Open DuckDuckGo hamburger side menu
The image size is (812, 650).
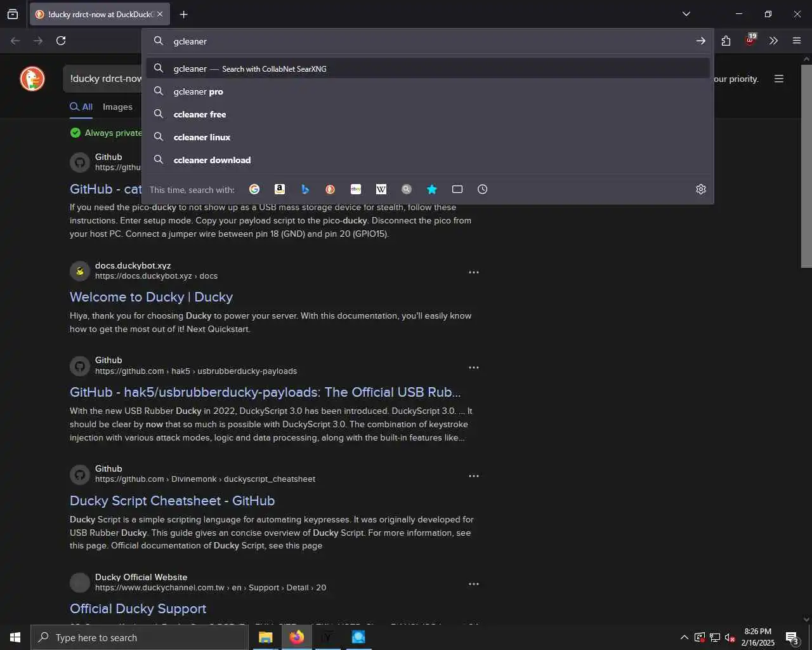coord(779,79)
